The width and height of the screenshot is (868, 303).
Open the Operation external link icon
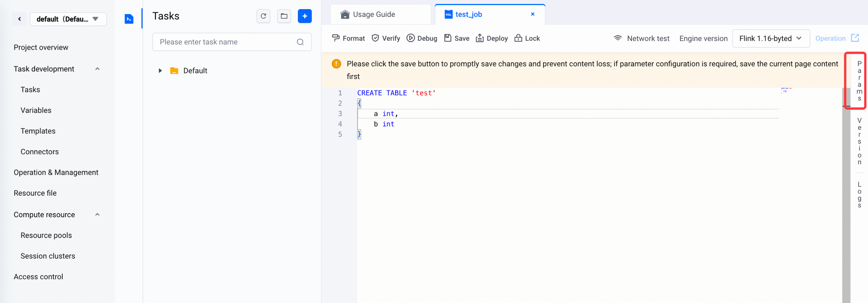click(855, 38)
